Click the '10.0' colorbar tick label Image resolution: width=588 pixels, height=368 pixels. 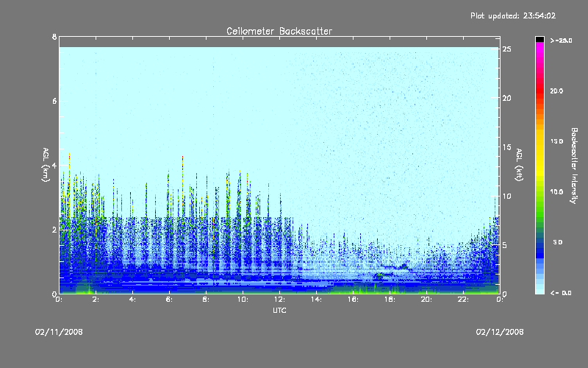point(556,192)
